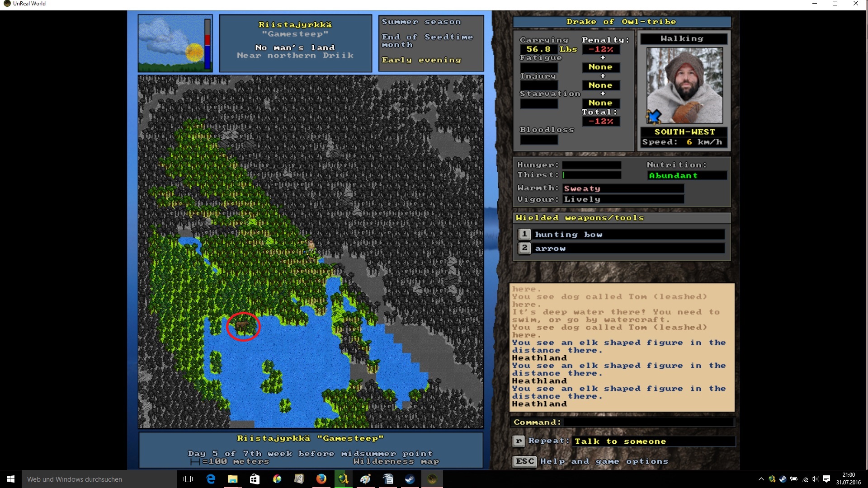Click the 'Abundant' nutrition value
Screen dimensions: 868x488
(674, 175)
